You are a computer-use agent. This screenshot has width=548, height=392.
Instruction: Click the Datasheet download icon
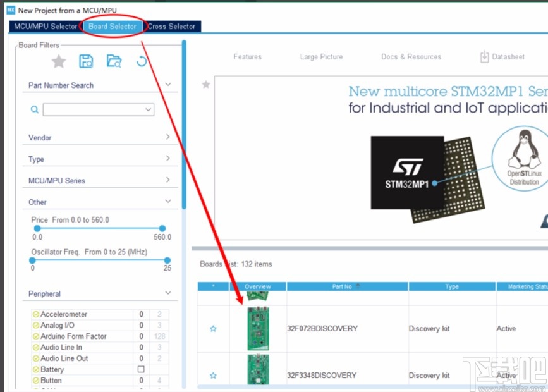point(484,57)
